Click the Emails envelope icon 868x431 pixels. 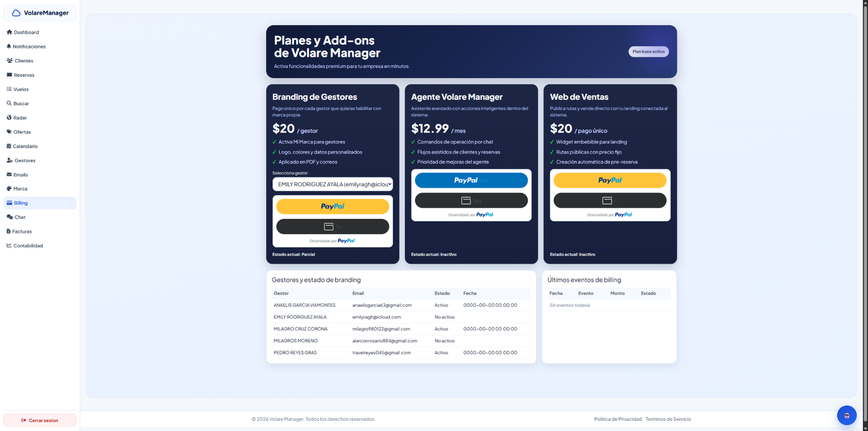[9, 174]
